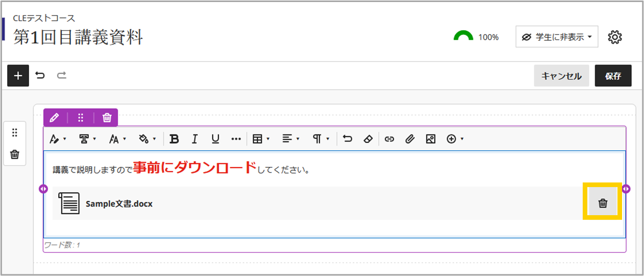Open the paragraph format dropdown
This screenshot has height=276, width=644.
[x=321, y=139]
